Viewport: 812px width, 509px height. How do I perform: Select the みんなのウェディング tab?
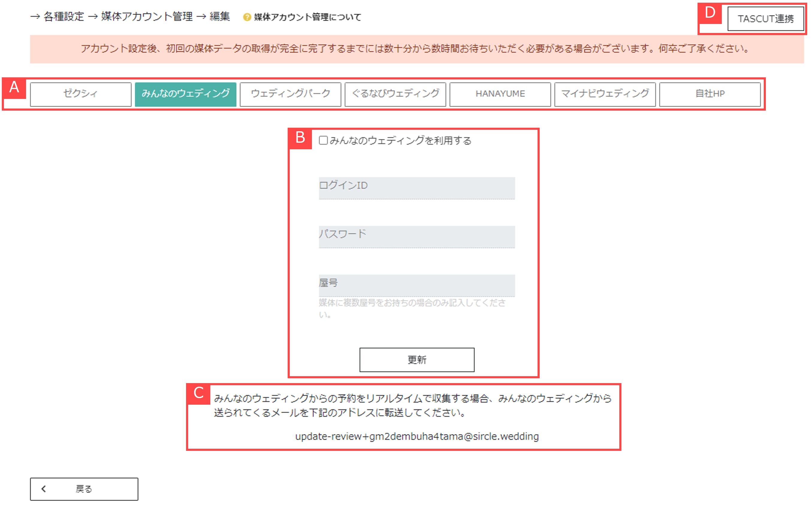[186, 94]
